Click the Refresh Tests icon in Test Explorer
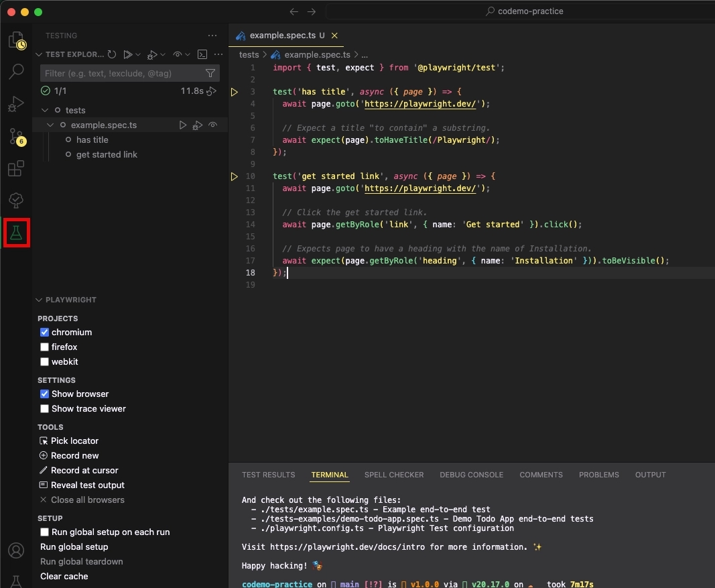This screenshot has height=588, width=715. (112, 54)
